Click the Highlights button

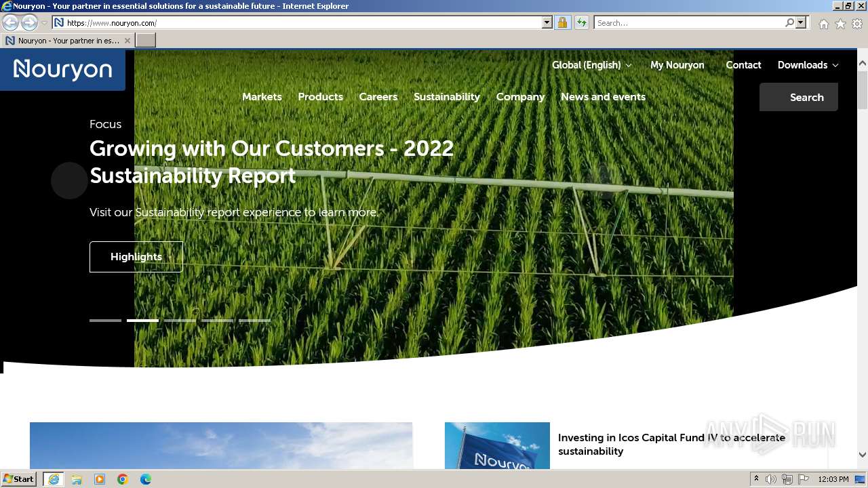tap(136, 257)
